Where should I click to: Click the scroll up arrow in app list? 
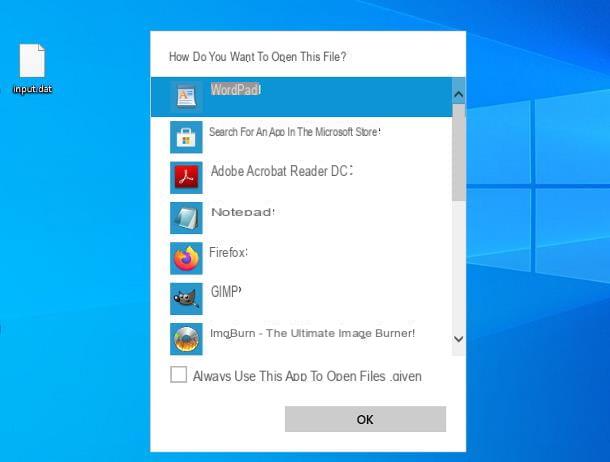[459, 94]
